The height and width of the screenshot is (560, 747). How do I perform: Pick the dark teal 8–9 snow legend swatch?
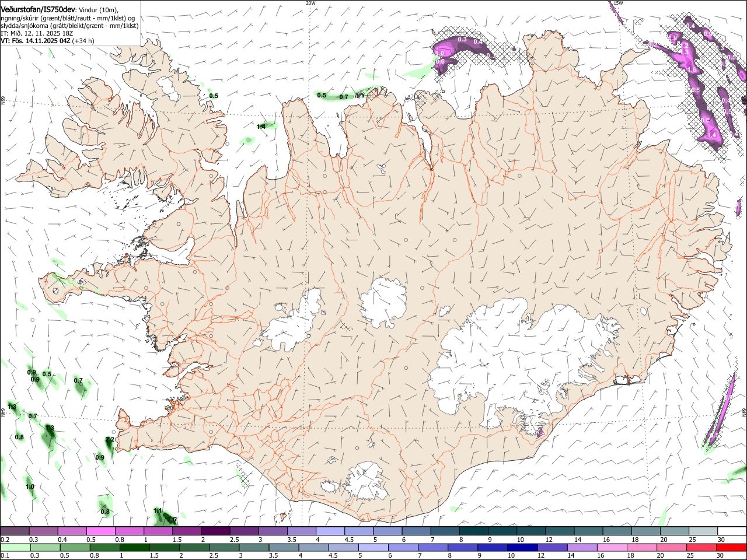click(474, 531)
